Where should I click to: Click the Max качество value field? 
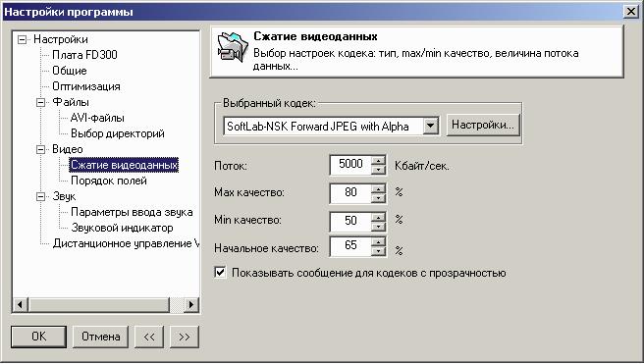(350, 193)
